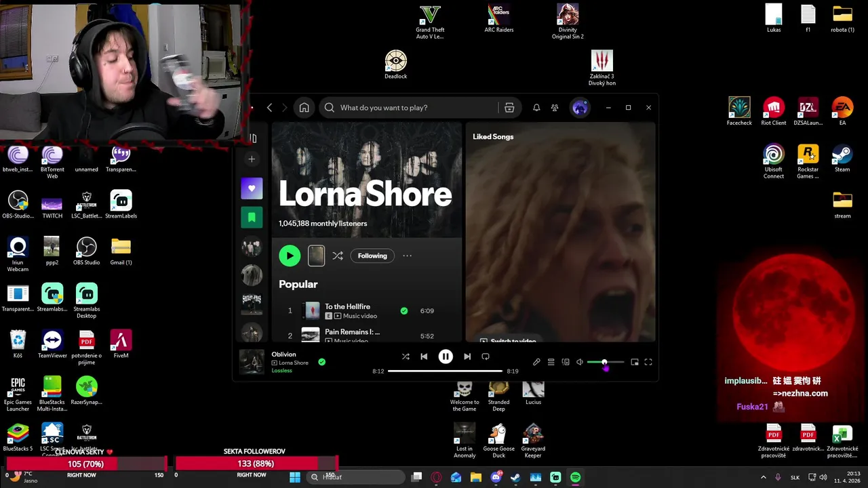Select Goose Goose Duck desktop icon

point(498,441)
